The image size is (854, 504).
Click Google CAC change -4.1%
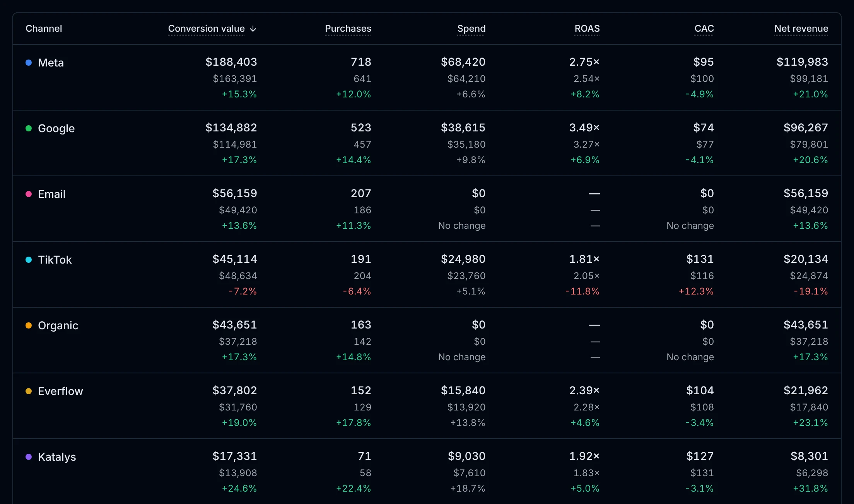pos(700,160)
